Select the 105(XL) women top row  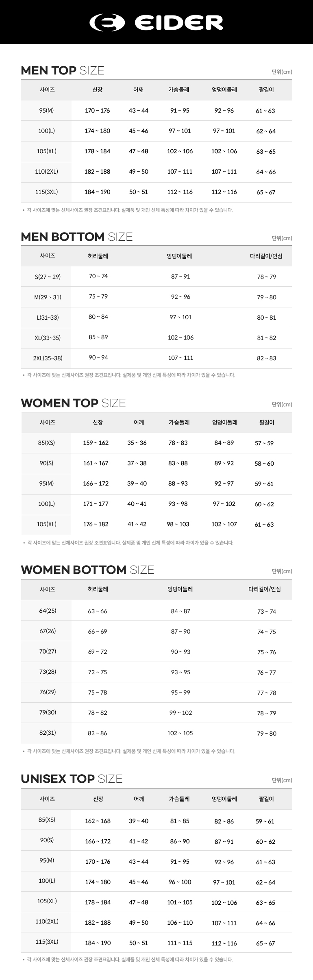(156, 525)
